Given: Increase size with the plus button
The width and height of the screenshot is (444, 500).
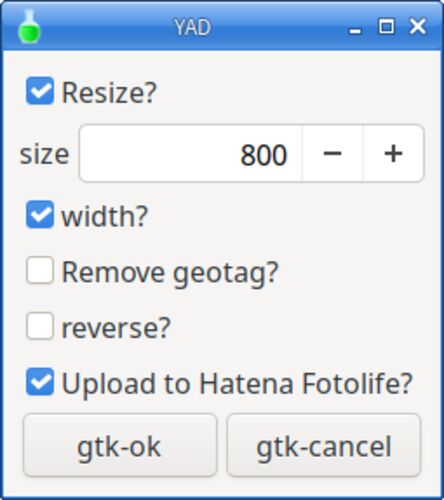Looking at the screenshot, I should tap(393, 153).
